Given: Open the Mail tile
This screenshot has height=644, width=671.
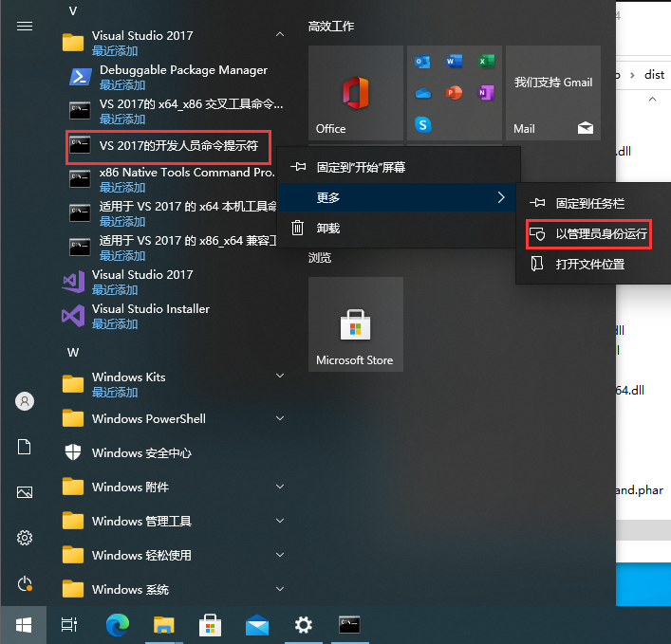Looking at the screenshot, I should pyautogui.click(x=553, y=93).
